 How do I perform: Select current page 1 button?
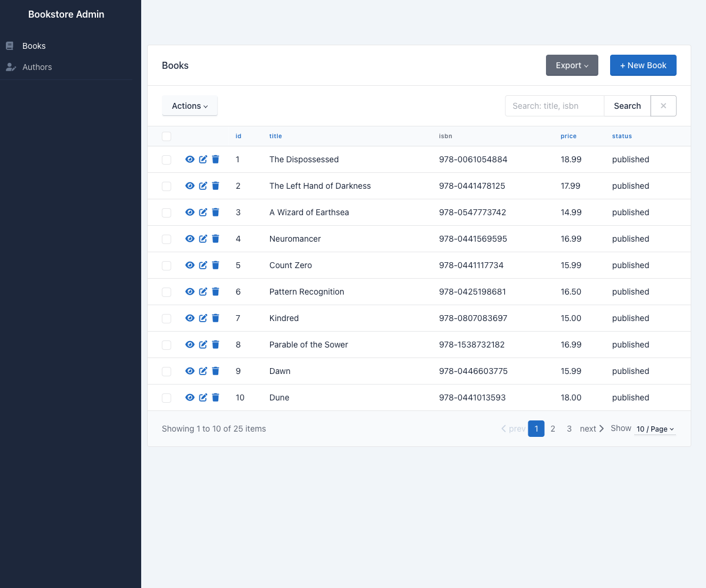pos(537,429)
